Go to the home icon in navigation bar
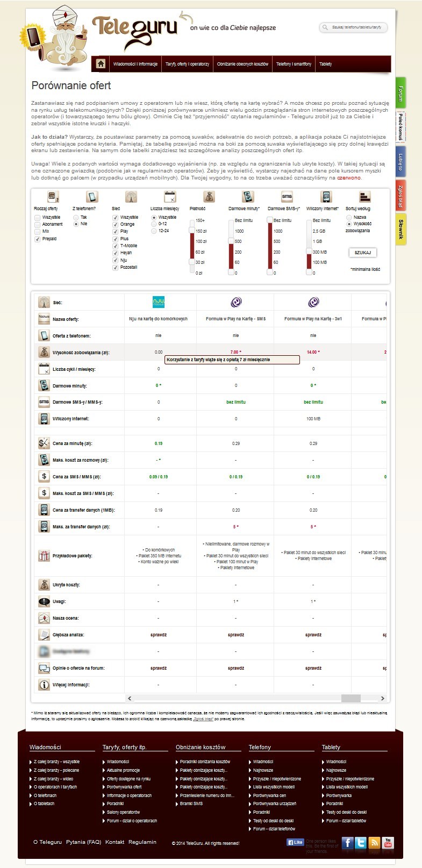This screenshot has height=868, width=422. (x=101, y=64)
